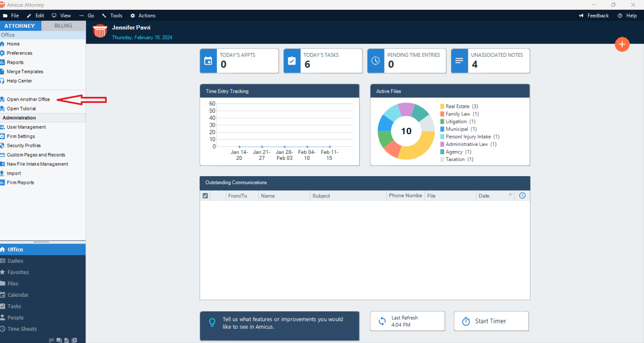Click clock icon in Outstanding Communications header
Image resolution: width=644 pixels, height=343 pixels.
(x=522, y=195)
